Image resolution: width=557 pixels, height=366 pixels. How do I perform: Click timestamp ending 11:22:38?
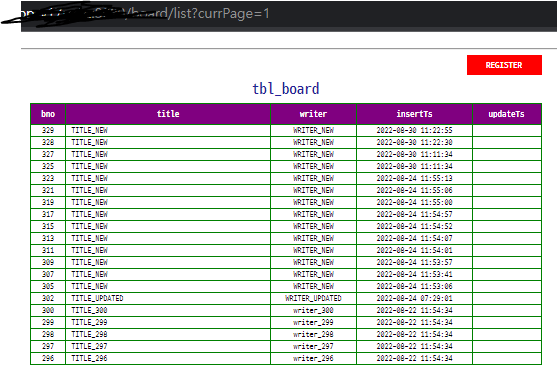pyautogui.click(x=415, y=142)
